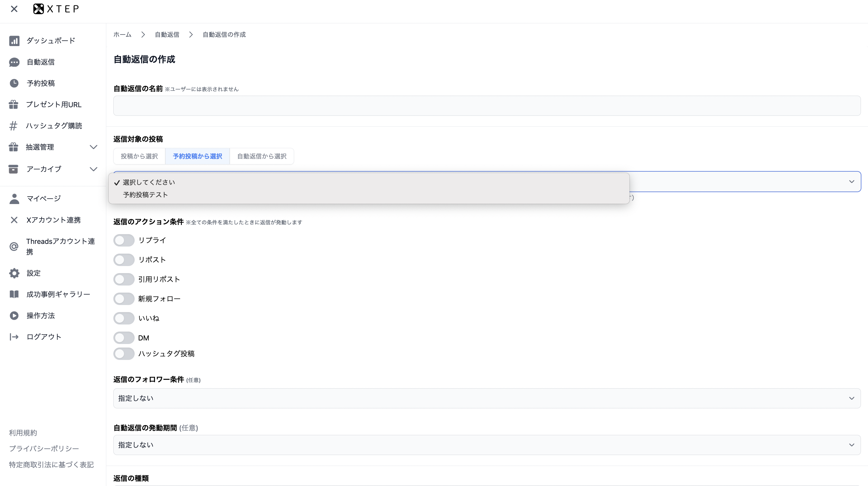設定の歯車アイコンを開く
The image size is (868, 486).
pyautogui.click(x=14, y=273)
